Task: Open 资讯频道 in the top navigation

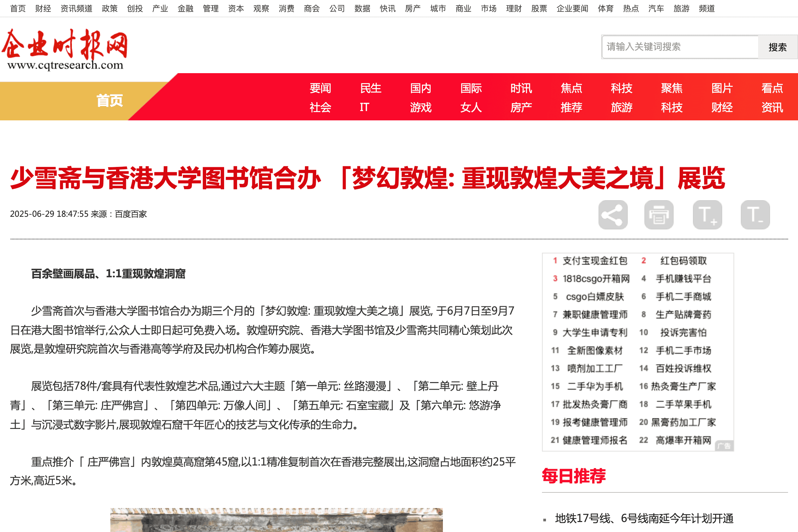Action: click(76, 9)
